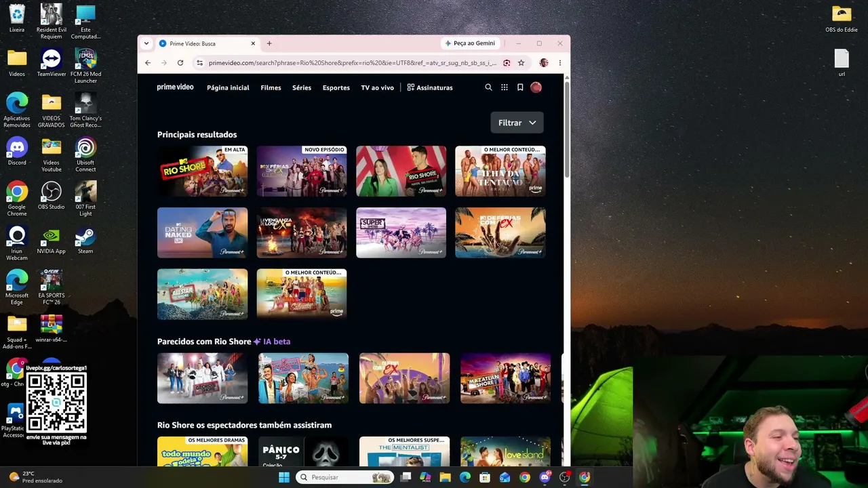Image resolution: width=868 pixels, height=488 pixels.
Task: Bookmark this page with the star icon
Action: [521, 63]
